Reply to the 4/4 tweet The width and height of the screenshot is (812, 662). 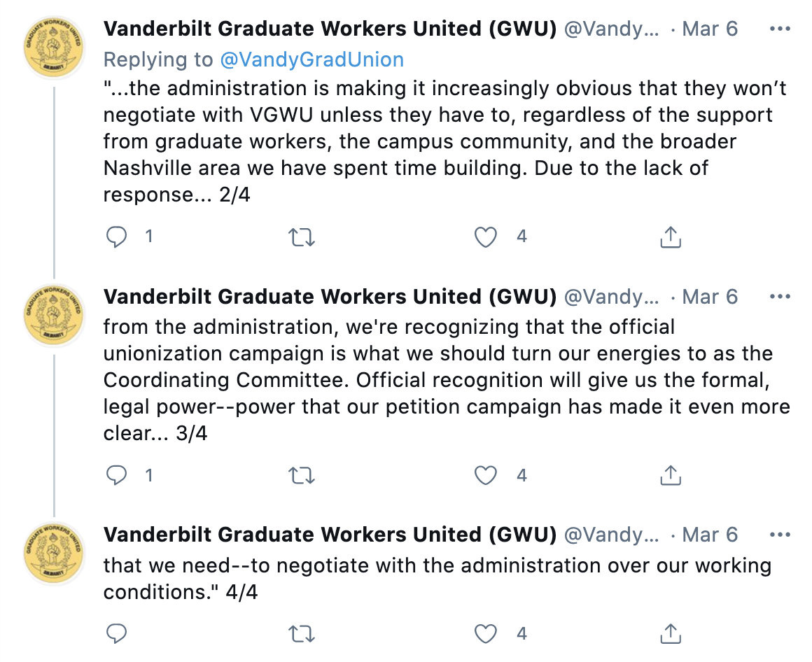click(x=117, y=634)
